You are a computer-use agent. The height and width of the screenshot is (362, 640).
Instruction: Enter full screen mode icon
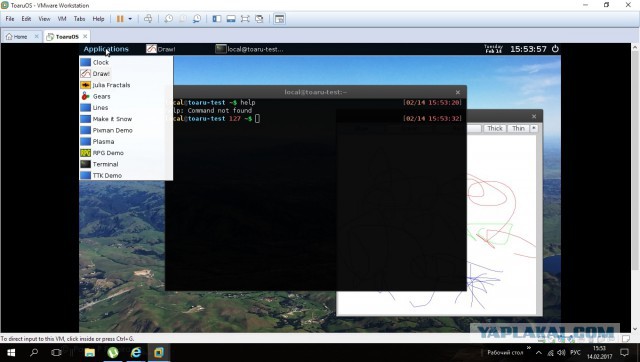[245, 19]
